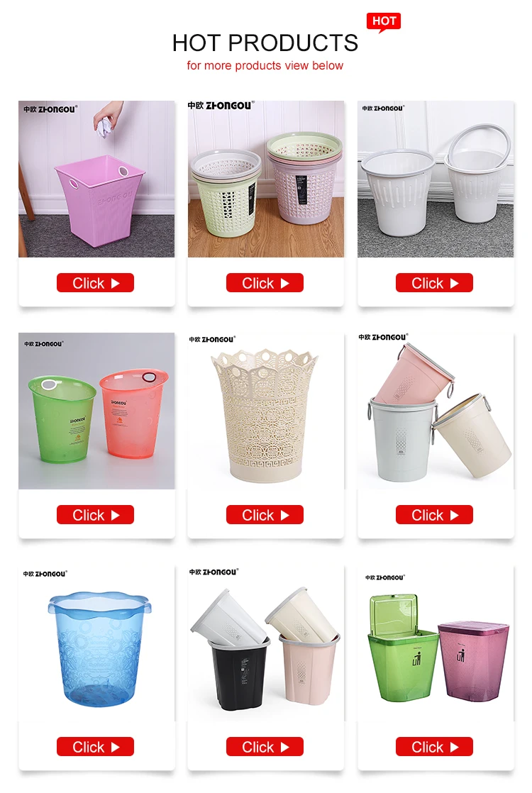Open the green and red translucent bins image
The height and width of the screenshot is (793, 532).
coord(96,411)
